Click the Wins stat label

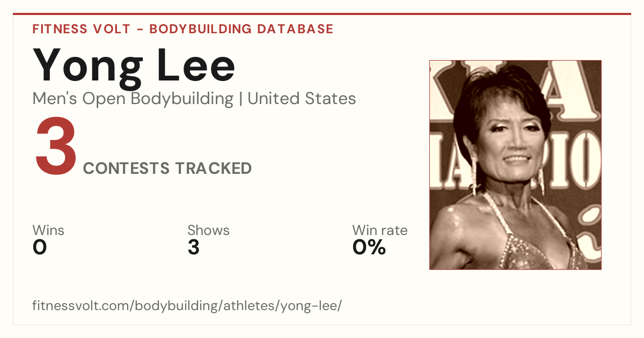[48, 231]
